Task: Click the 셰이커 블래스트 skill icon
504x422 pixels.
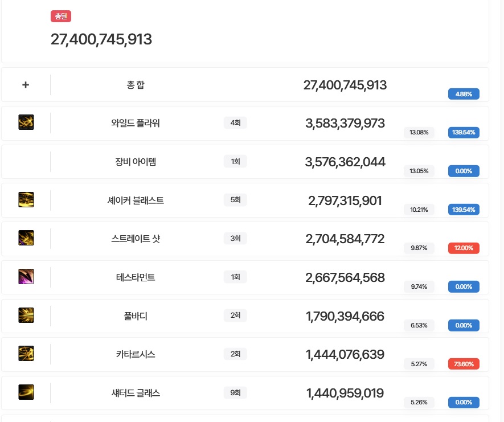Action: 26,200
